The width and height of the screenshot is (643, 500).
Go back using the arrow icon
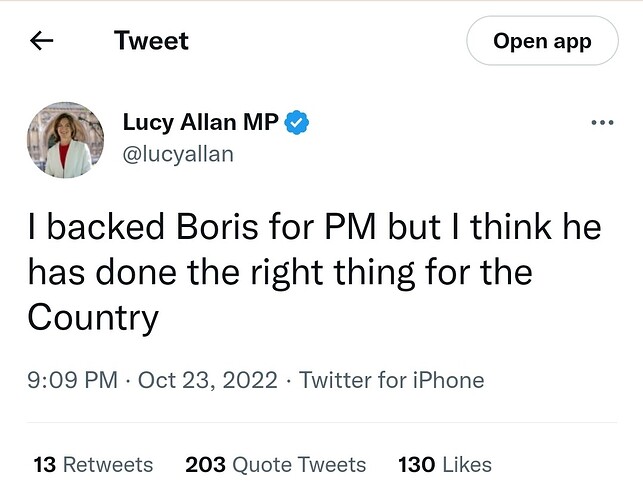click(41, 41)
